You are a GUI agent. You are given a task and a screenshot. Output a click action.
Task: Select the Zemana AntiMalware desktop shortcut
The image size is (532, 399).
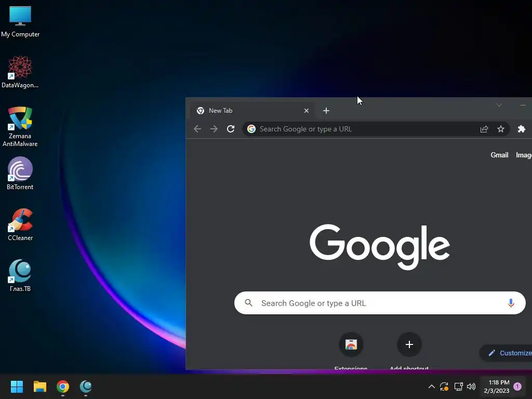pyautogui.click(x=20, y=127)
